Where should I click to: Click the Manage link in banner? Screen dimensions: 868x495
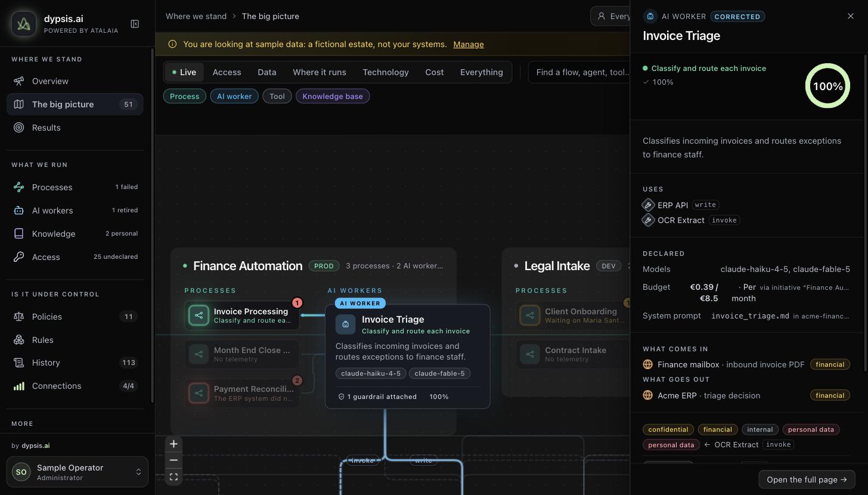click(469, 44)
